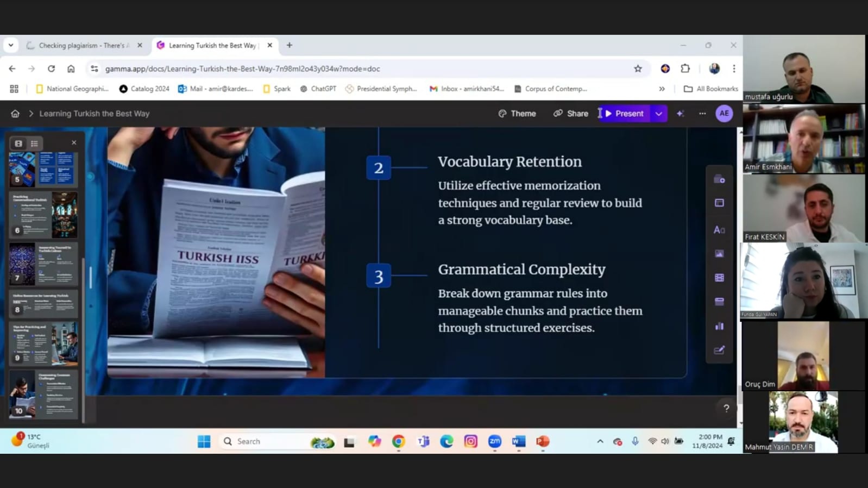Open the browser tab search dropdown
The image size is (868, 488).
point(11,45)
